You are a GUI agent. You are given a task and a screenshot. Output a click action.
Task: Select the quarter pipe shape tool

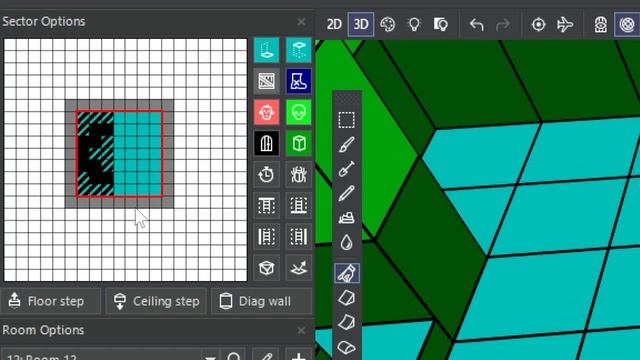(x=347, y=322)
